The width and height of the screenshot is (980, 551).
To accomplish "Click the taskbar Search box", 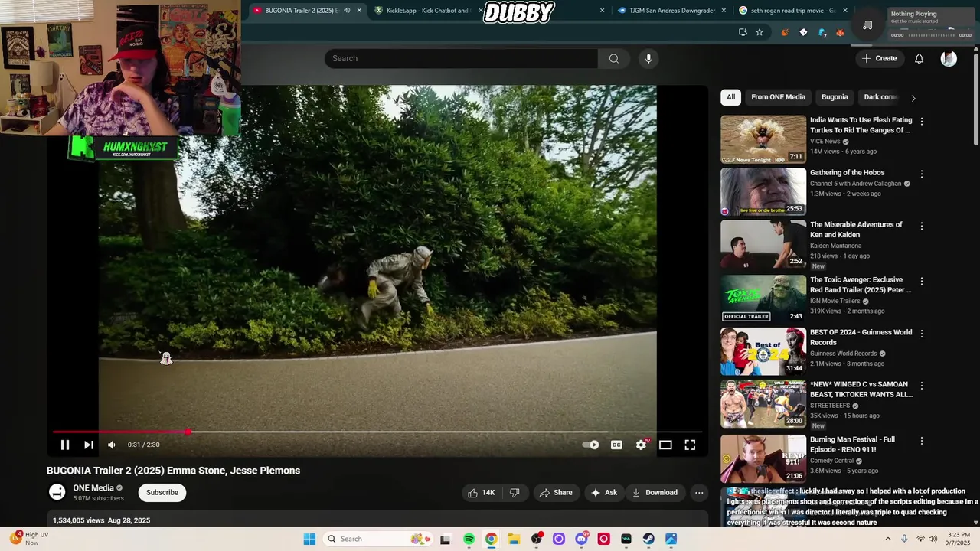I will point(377,539).
